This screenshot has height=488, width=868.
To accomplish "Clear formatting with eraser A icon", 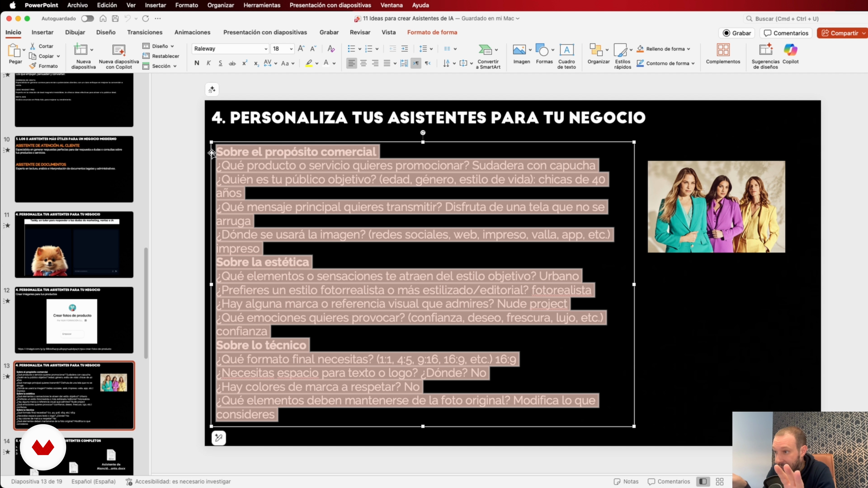I will (331, 49).
